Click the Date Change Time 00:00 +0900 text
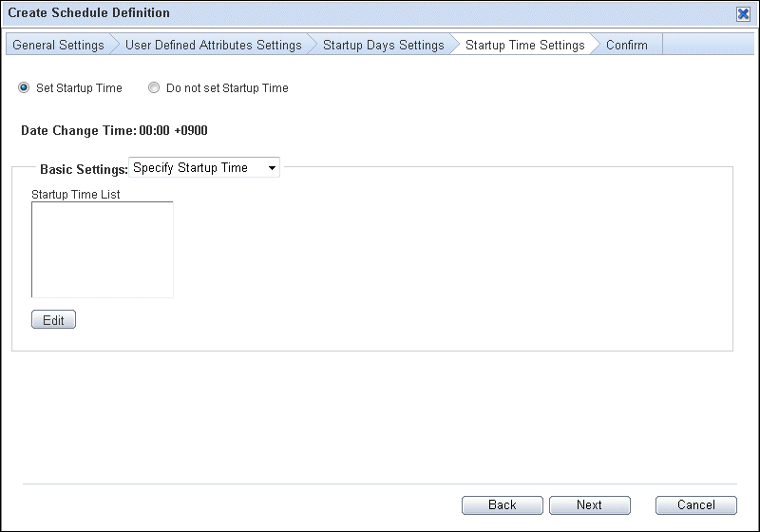This screenshot has width=760, height=532. 114,130
